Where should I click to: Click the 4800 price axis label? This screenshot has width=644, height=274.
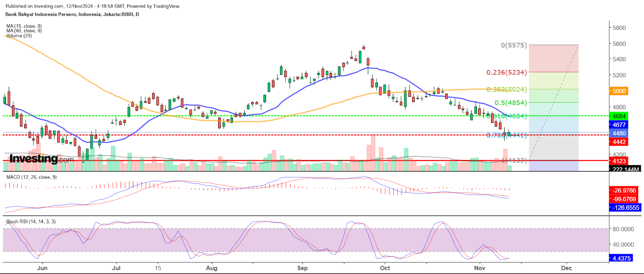point(619,107)
